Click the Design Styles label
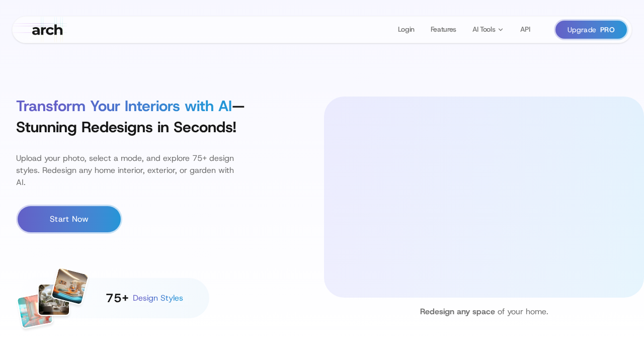This screenshot has height=362, width=644. [158, 298]
